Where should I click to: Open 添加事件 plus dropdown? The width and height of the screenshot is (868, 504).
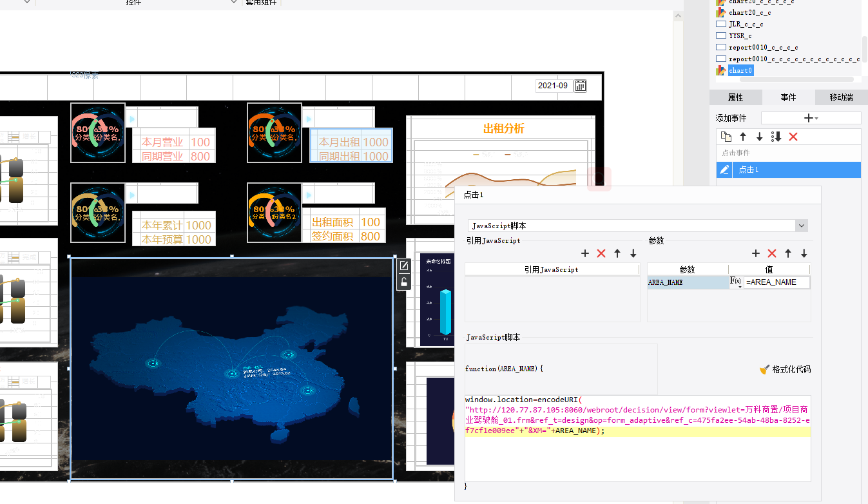[811, 118]
